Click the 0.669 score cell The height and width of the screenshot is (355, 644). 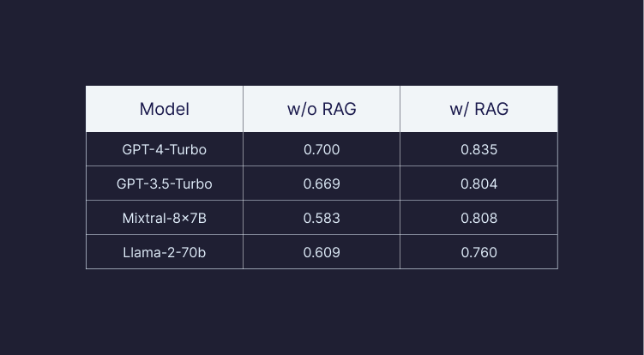322,184
